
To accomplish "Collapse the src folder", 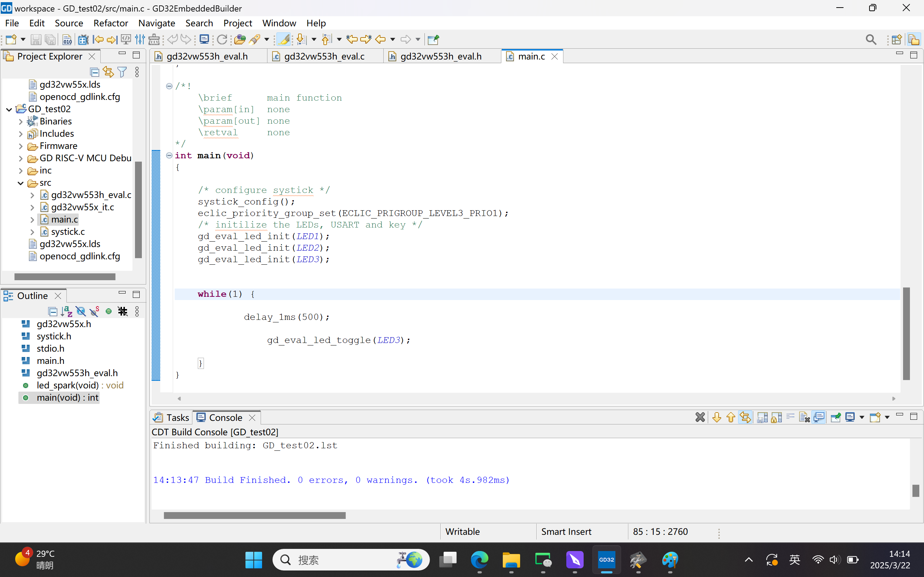I will tap(21, 183).
